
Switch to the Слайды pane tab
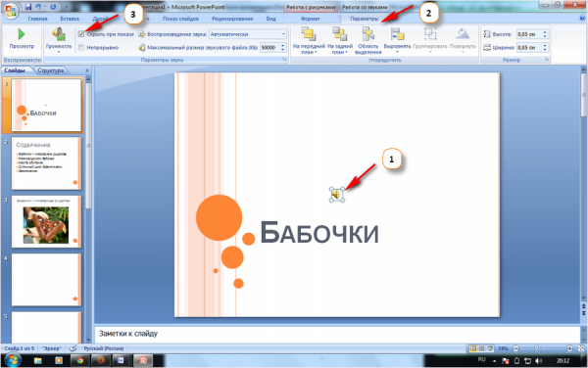pyautogui.click(x=15, y=70)
